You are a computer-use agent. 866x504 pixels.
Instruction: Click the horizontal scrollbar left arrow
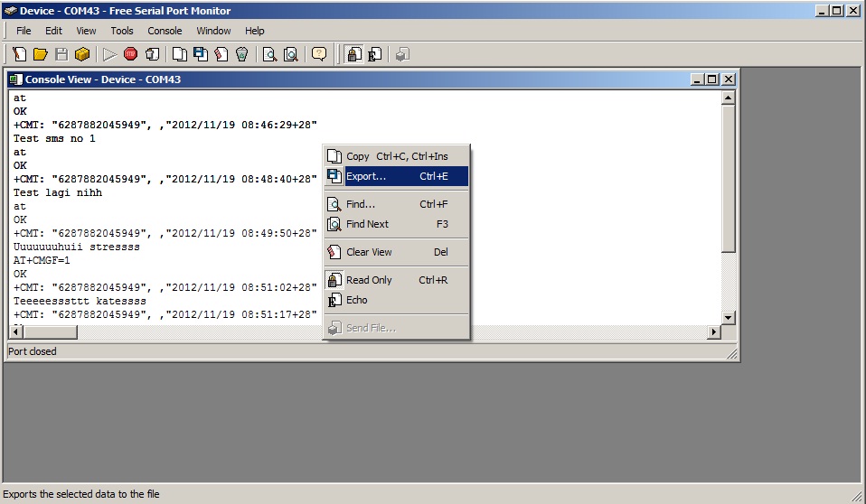(16, 331)
